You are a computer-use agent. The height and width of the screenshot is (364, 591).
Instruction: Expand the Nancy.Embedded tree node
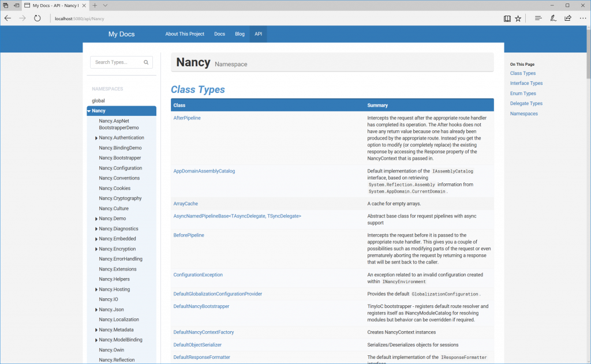[96, 239]
